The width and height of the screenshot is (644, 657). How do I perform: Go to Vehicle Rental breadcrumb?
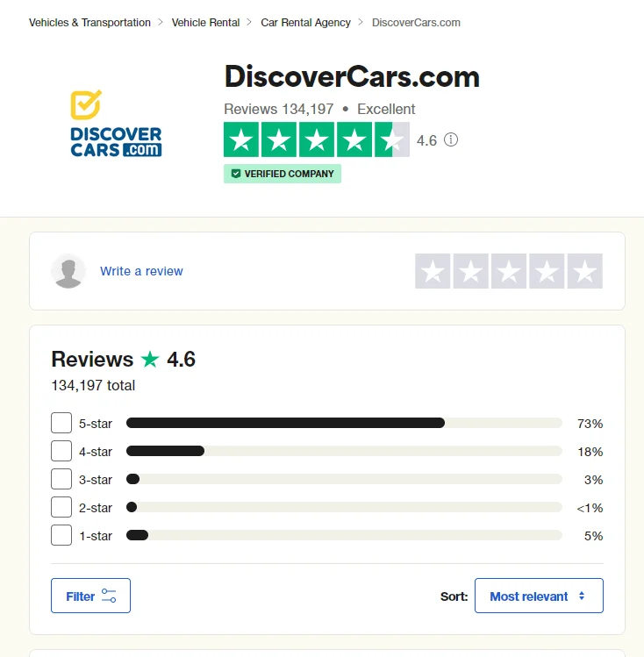tap(205, 23)
